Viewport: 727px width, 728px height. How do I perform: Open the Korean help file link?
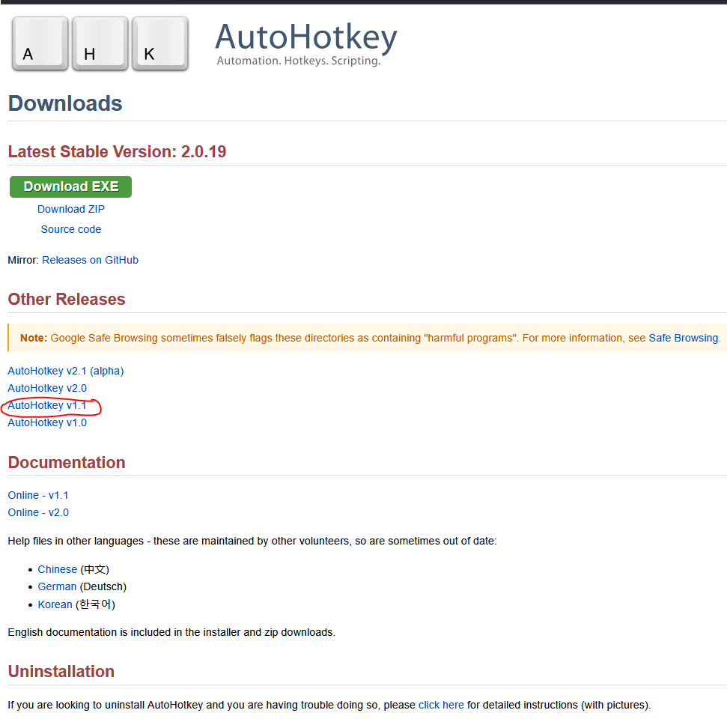pos(55,604)
